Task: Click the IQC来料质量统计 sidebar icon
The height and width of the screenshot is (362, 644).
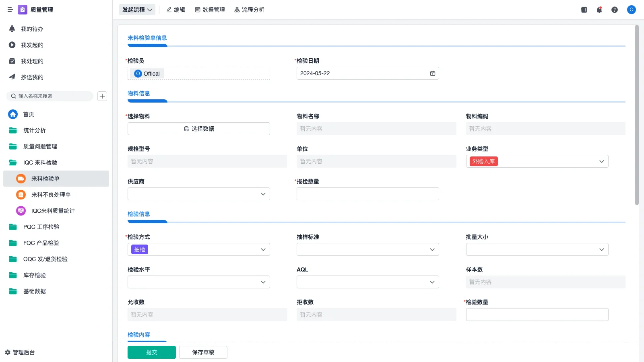Action: pos(21,210)
